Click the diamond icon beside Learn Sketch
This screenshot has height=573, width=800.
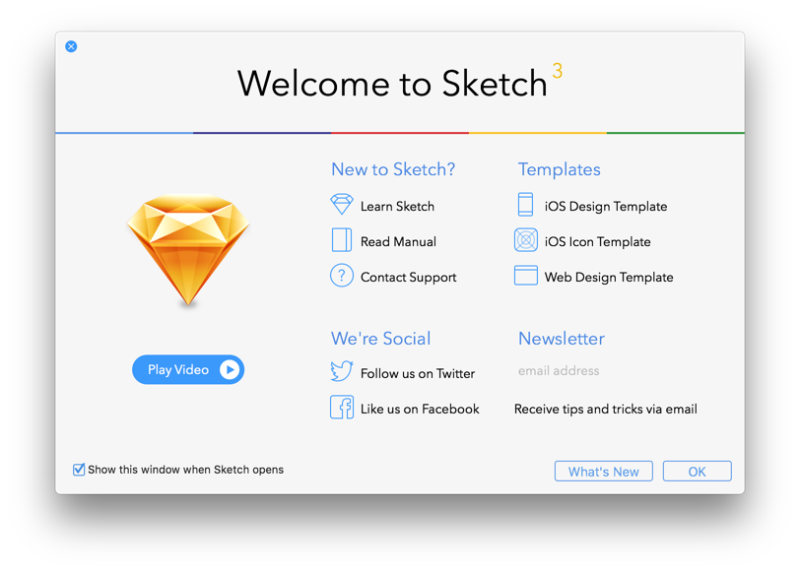click(342, 205)
